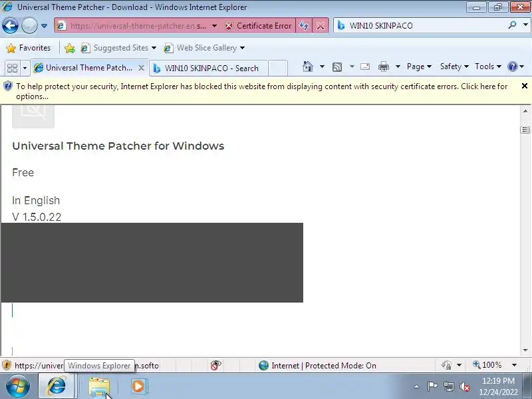Expand the address bar autocomplete dropdown

pos(214,26)
